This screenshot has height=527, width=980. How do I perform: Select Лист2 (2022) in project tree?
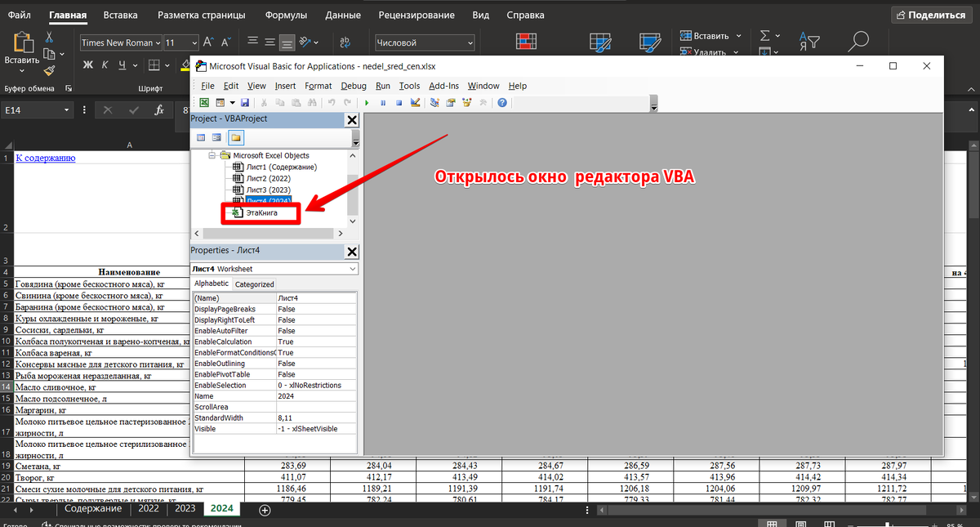point(268,178)
